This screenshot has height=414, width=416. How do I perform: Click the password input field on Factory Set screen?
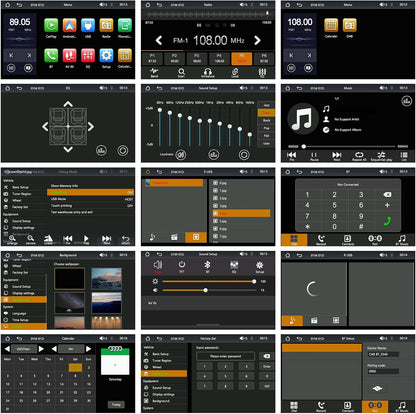click(x=226, y=356)
